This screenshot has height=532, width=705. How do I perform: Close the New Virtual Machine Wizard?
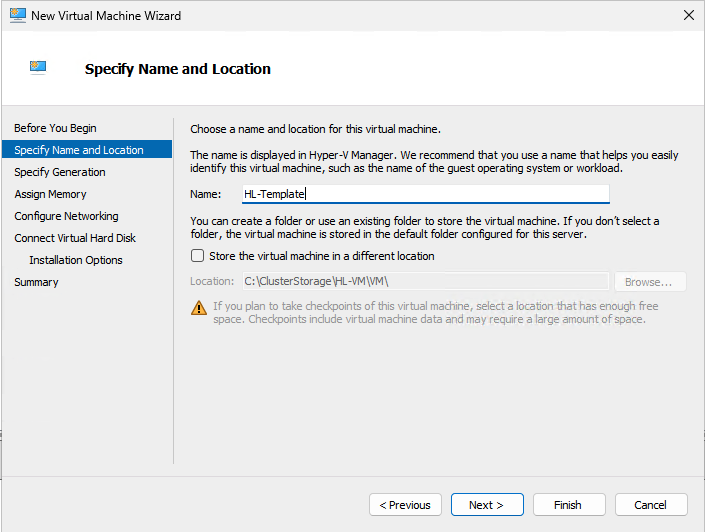pos(688,16)
